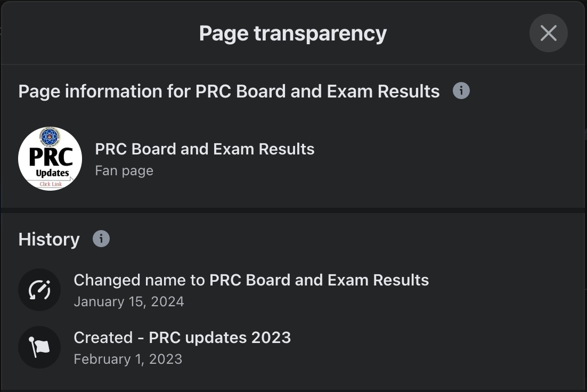Click 'Page information for PRC Board' heading

pos(229,91)
